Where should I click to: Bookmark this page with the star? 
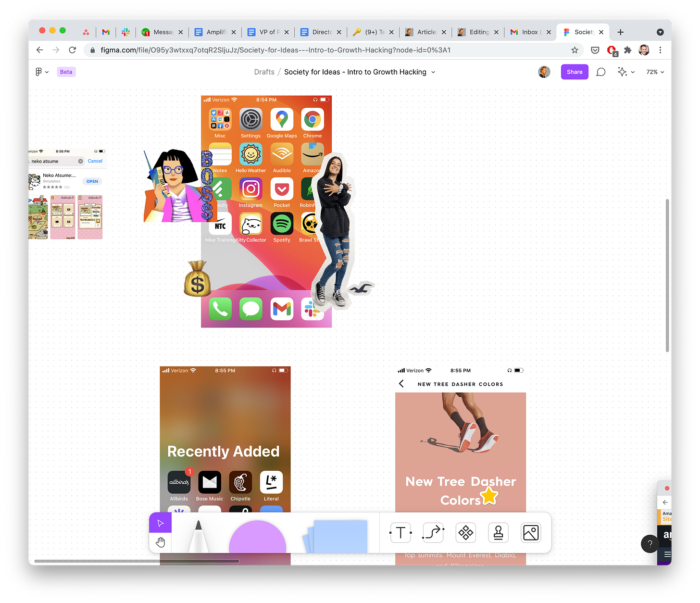[575, 50]
